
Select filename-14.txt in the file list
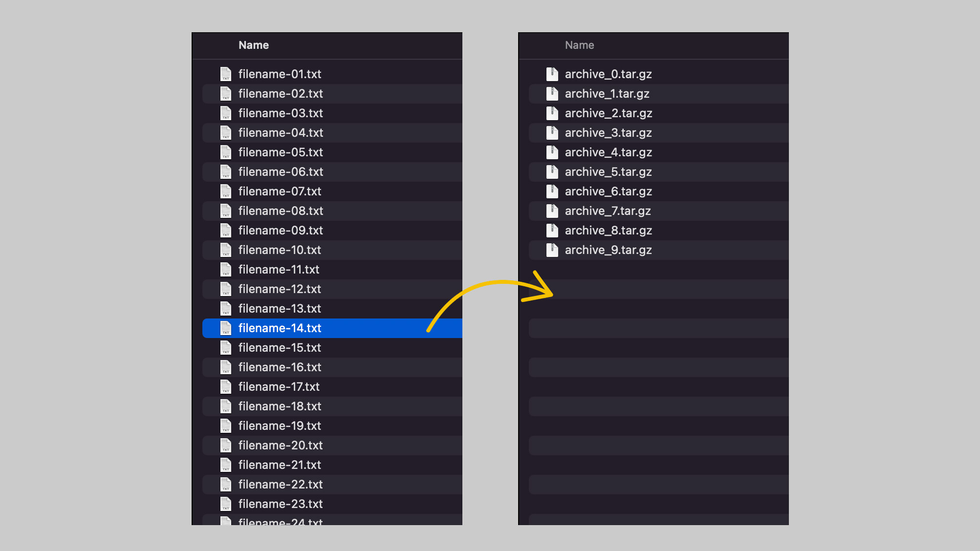[279, 328]
